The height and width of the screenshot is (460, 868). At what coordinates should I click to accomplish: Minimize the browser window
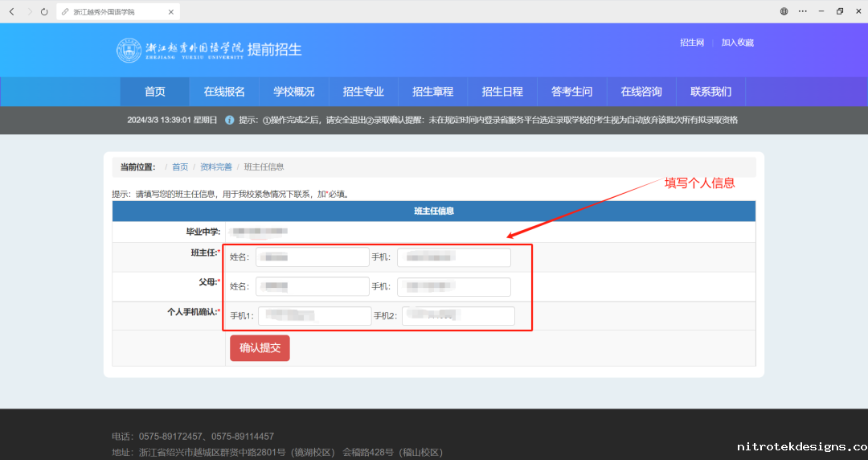[x=821, y=11]
